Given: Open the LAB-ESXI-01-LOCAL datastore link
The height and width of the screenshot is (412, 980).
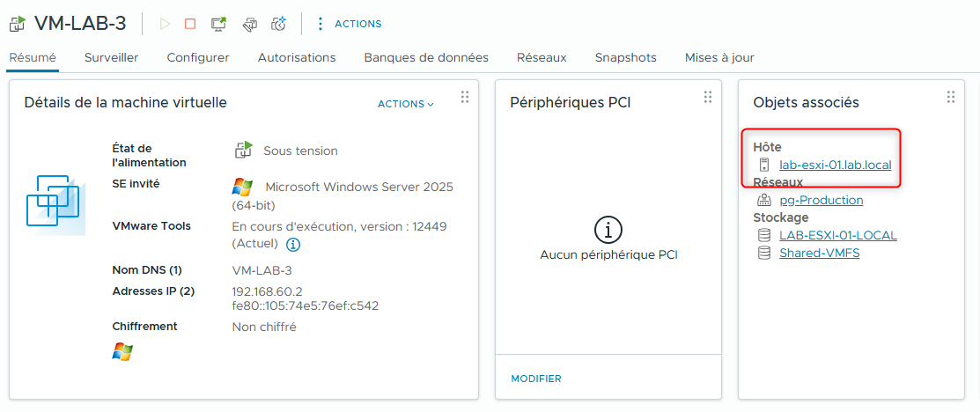Looking at the screenshot, I should tap(838, 235).
